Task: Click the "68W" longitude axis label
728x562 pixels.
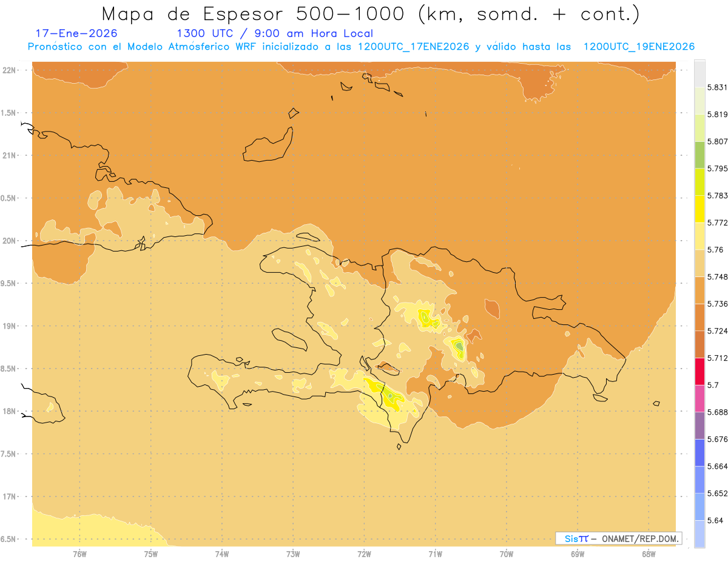Action: 649,554
